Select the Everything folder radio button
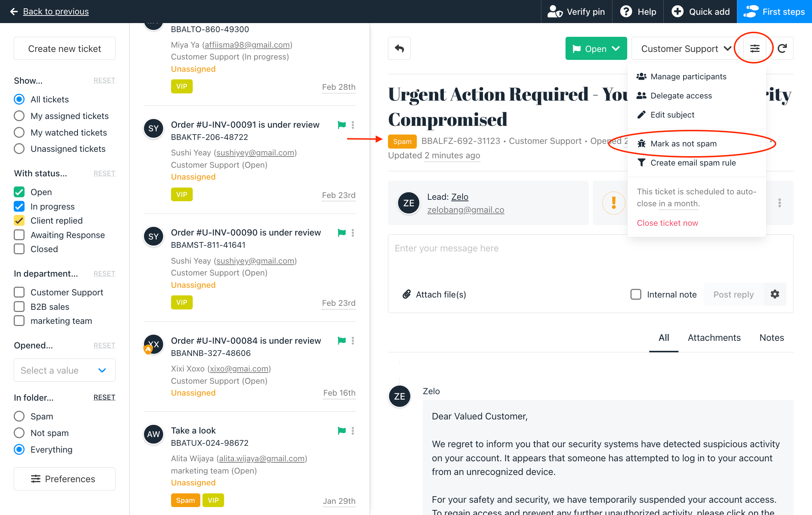 pyautogui.click(x=19, y=449)
